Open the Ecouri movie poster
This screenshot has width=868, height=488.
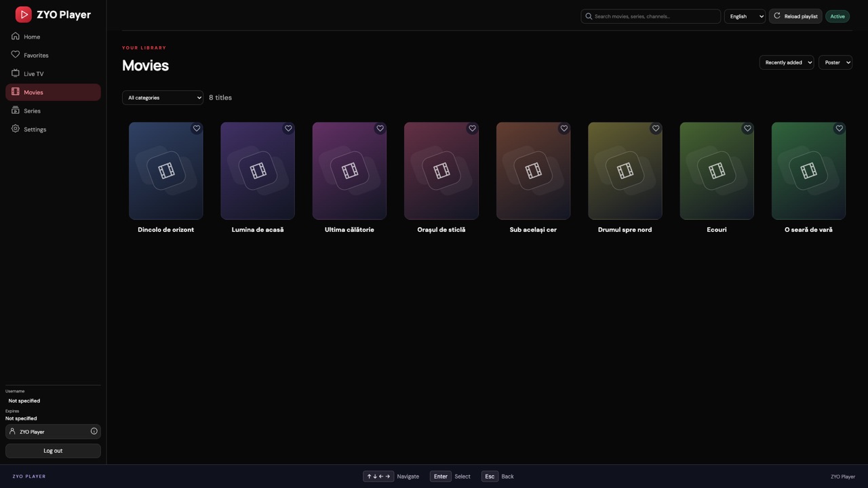pos(717,171)
